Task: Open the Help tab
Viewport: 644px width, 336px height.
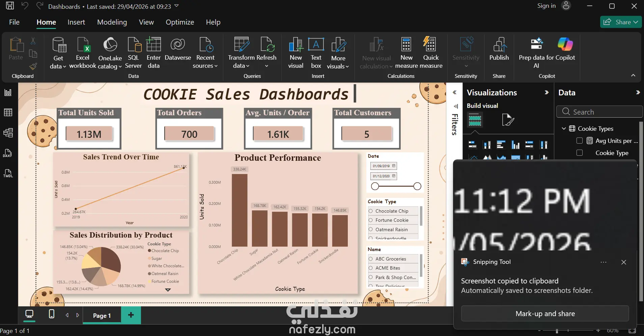Action: 213,22
